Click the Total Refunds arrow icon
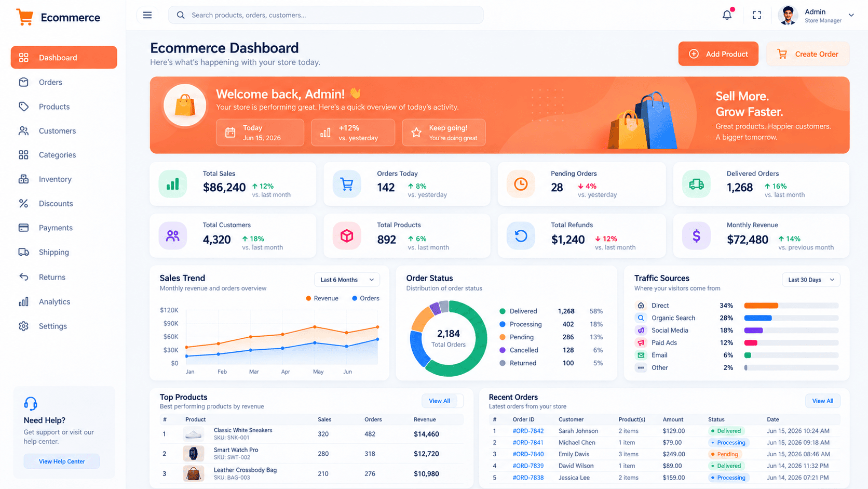This screenshot has height=489, width=868. (x=521, y=236)
